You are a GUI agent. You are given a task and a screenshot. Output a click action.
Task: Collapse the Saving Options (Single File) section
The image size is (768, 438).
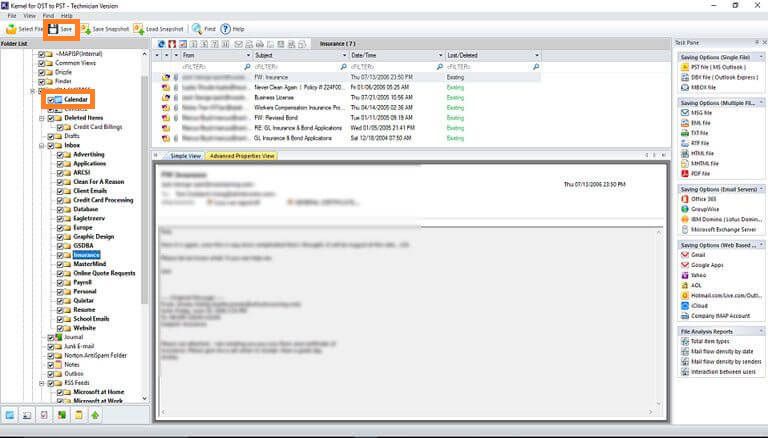761,57
